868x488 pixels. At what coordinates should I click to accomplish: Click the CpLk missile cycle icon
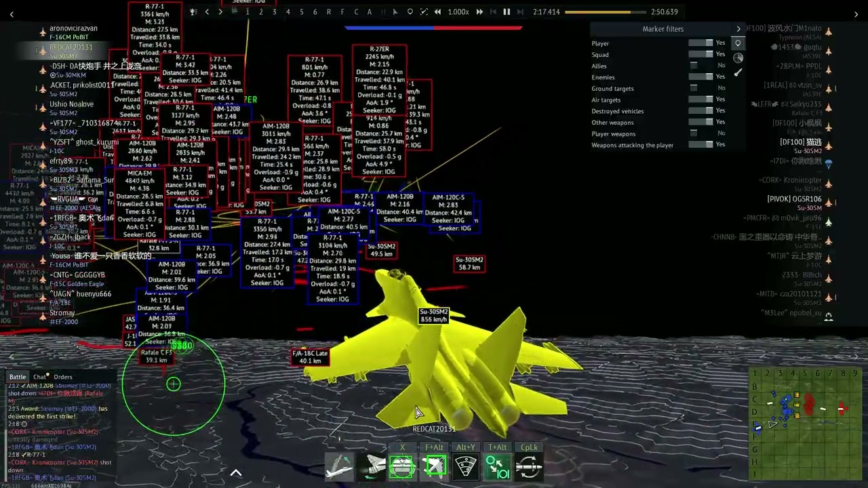529,467
